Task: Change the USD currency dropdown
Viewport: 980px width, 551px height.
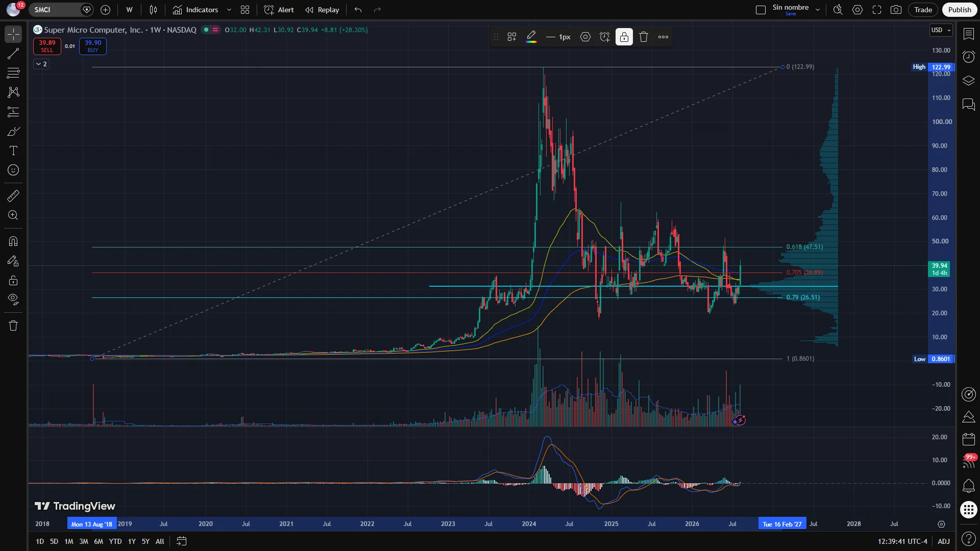Action: point(941,30)
